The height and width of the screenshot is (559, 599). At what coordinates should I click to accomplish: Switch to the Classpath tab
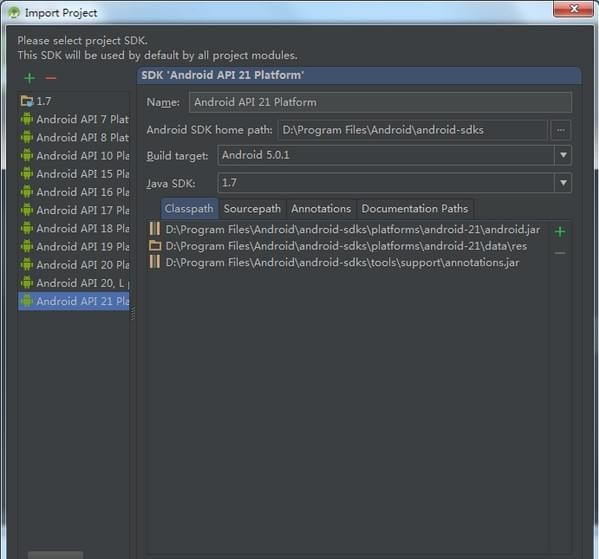pos(189,209)
